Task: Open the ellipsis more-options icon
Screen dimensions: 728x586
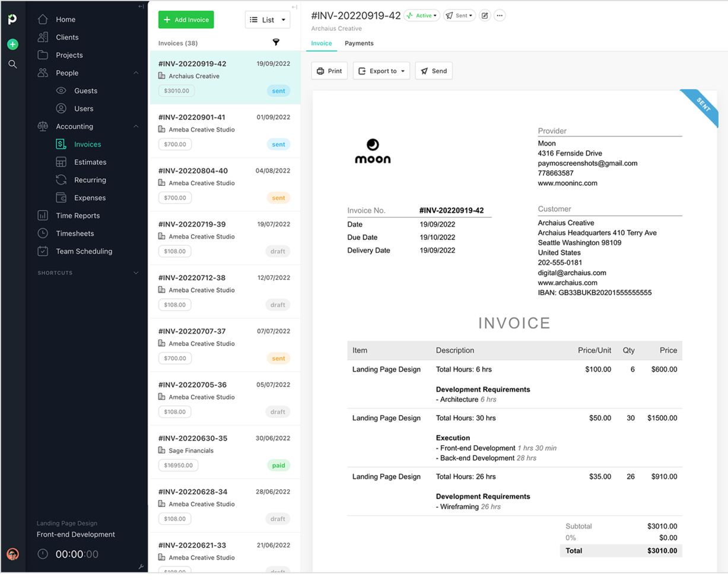Action: (x=500, y=15)
